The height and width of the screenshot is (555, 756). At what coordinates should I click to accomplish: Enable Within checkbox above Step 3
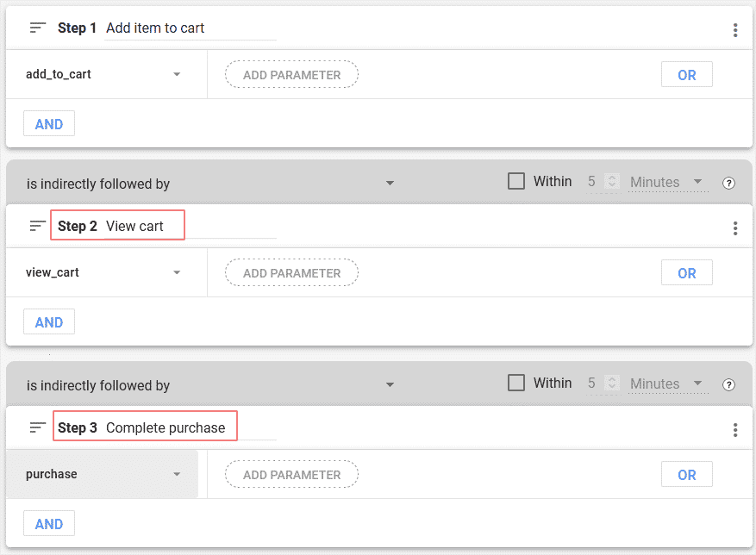coord(516,384)
